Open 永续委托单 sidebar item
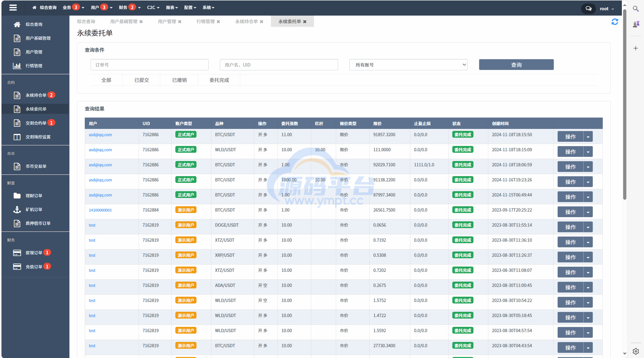This screenshot has width=644, height=358. 35,109
